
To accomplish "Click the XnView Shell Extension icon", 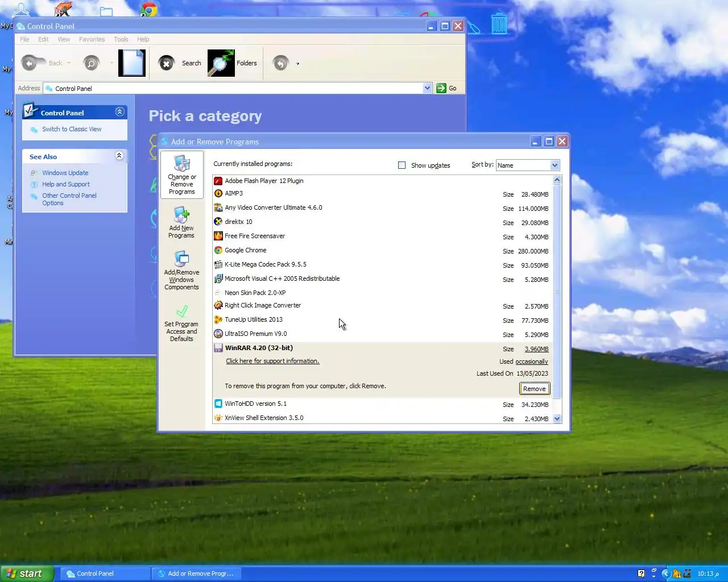I will coord(218,418).
